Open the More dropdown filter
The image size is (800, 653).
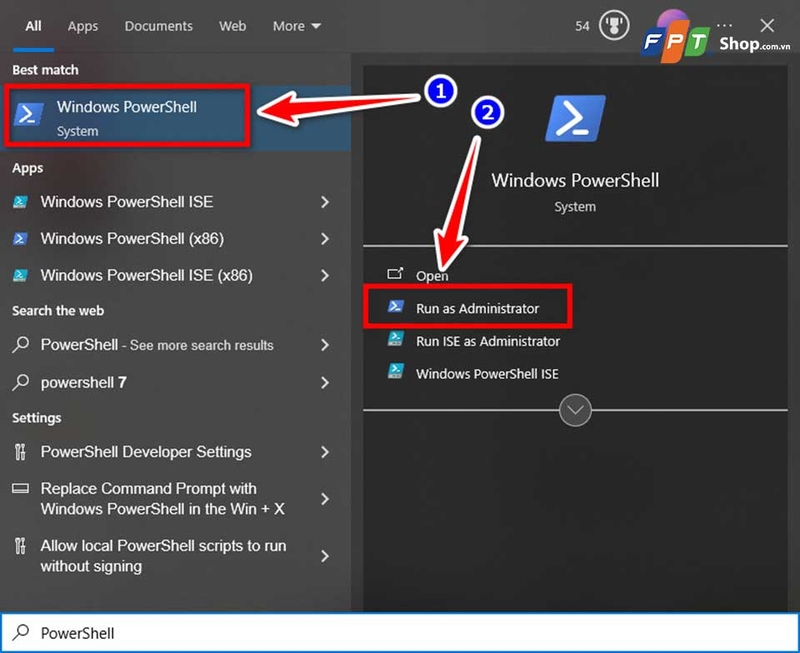(x=296, y=26)
